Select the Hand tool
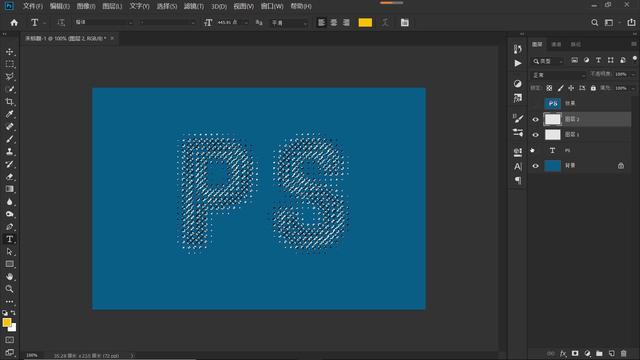This screenshot has height=360, width=640. click(9, 276)
